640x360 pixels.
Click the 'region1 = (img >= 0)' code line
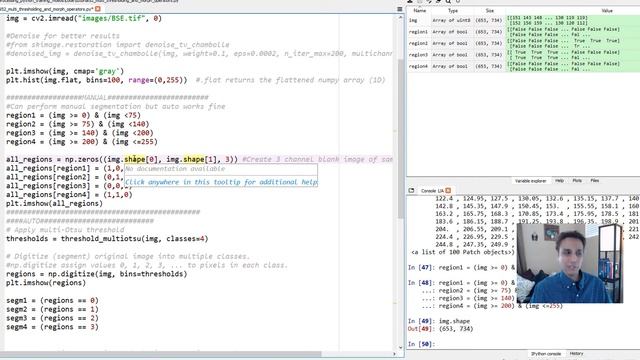tap(73, 116)
